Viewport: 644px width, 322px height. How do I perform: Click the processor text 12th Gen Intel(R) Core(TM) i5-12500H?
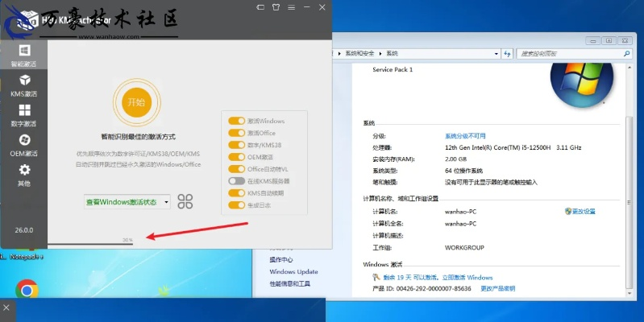tap(497, 147)
